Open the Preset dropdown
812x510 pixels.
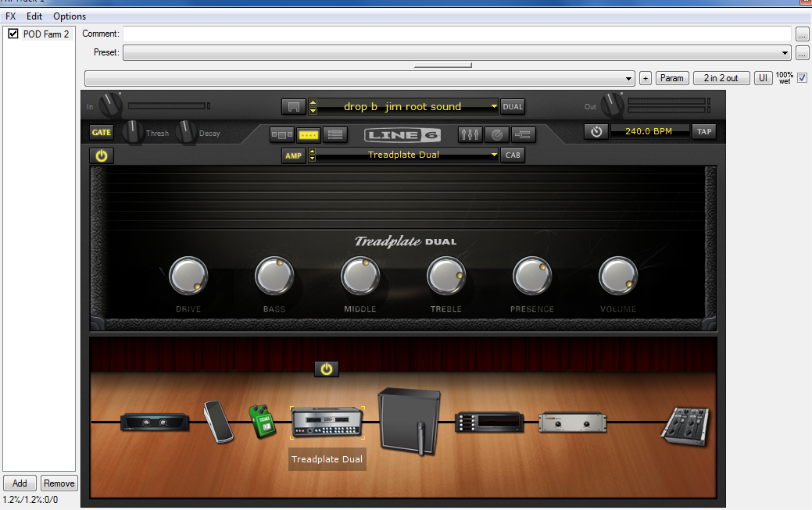coord(456,53)
